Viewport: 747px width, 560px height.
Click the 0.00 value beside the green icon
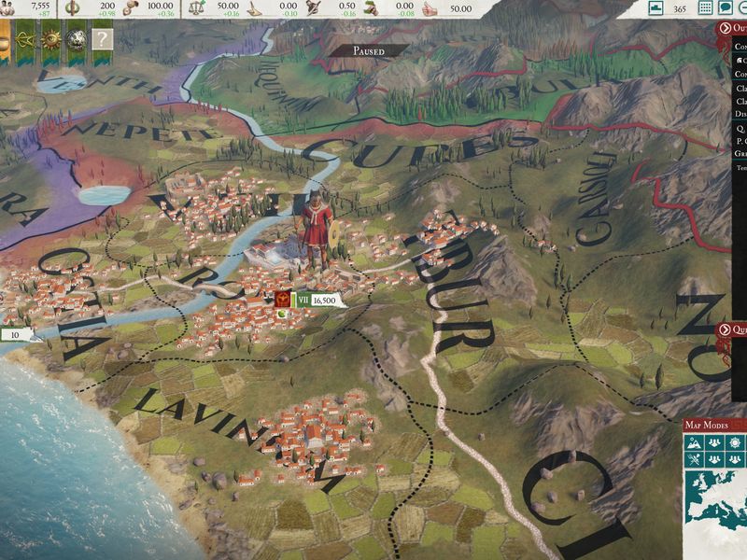pos(404,6)
